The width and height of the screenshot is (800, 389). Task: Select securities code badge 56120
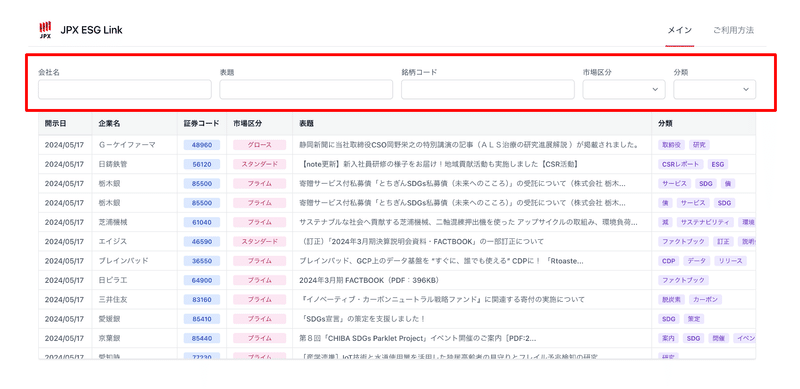pyautogui.click(x=202, y=164)
